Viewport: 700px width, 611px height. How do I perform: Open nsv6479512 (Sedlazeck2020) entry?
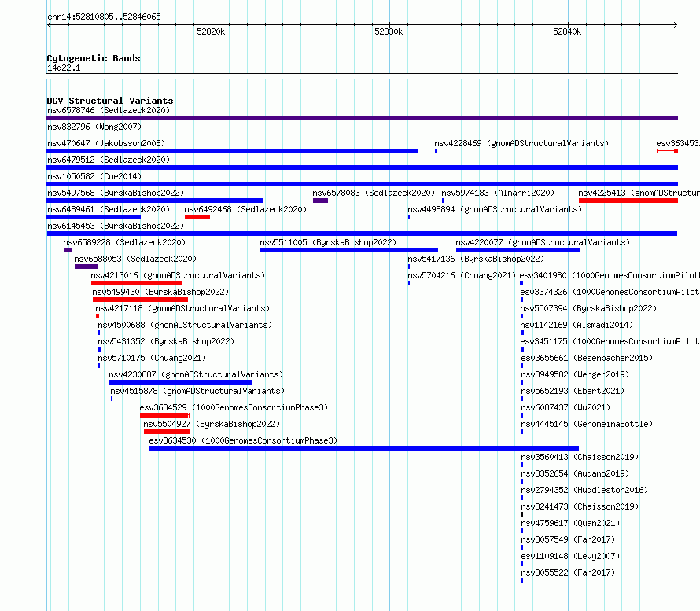(x=109, y=160)
